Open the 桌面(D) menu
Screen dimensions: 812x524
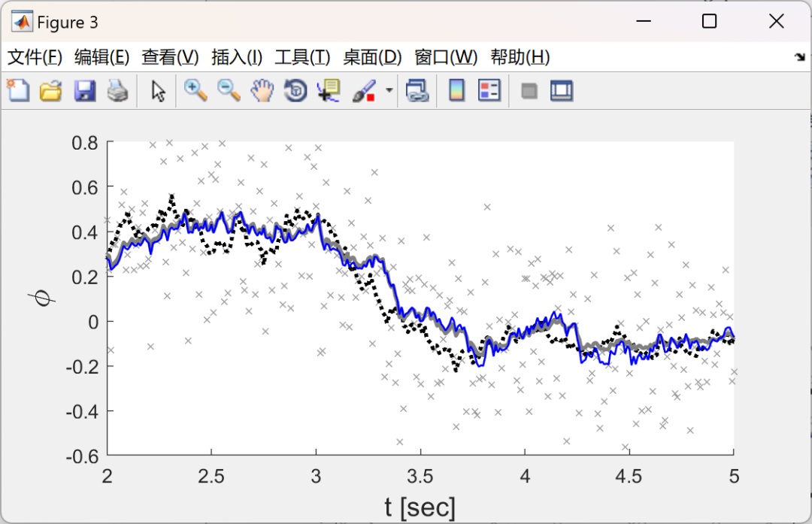pos(372,57)
